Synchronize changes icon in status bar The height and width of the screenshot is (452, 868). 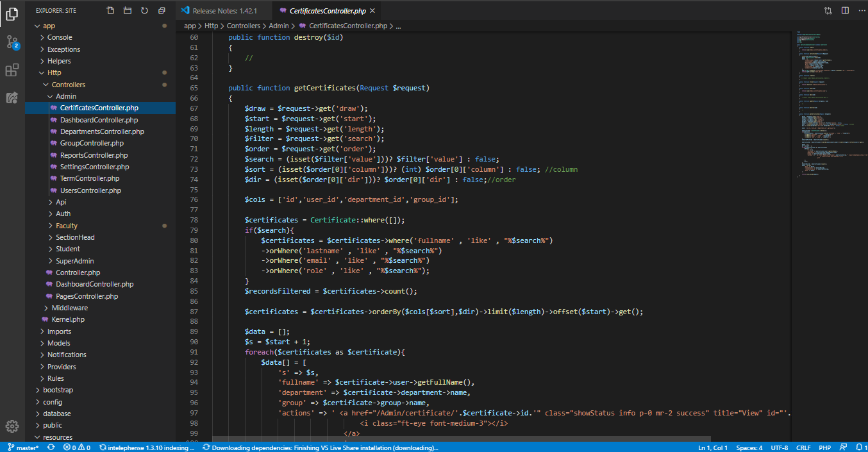[51, 448]
